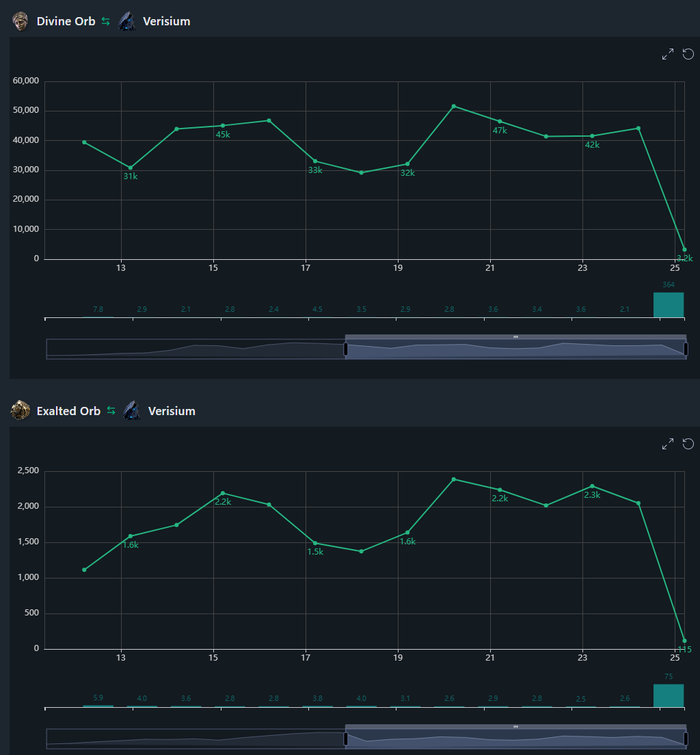
Task: Select the 364 volume bar in the Divine chart
Action: 669,305
